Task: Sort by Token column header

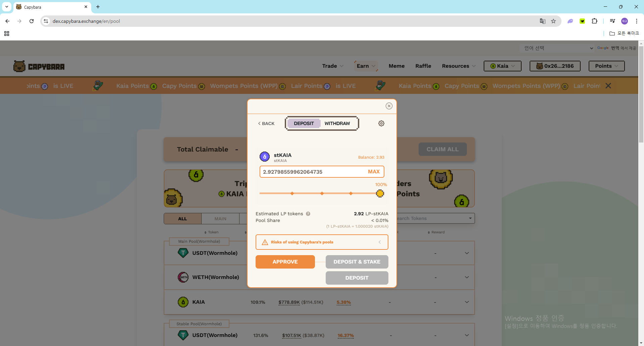Action: (x=211, y=232)
